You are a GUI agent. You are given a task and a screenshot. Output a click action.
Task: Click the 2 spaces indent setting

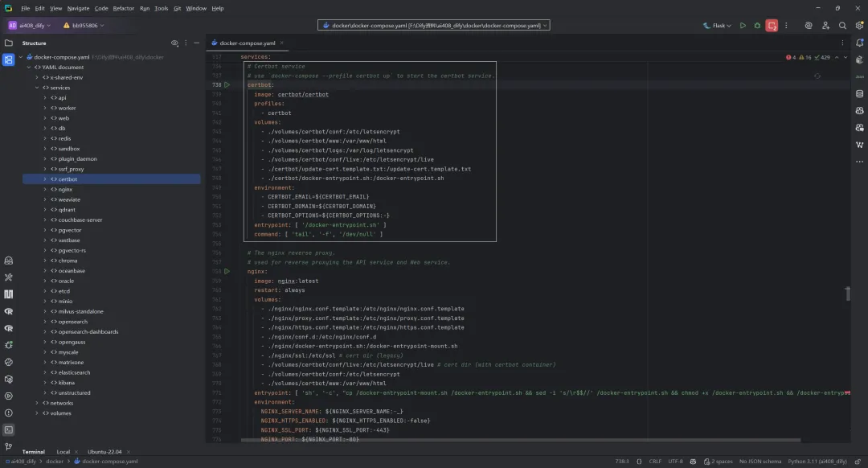click(718, 462)
